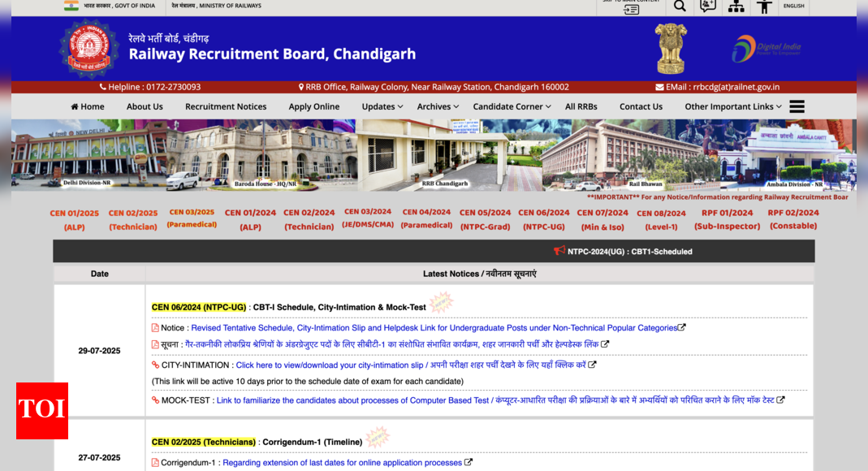Expand the Updates dropdown menu
Viewport: 868px width, 471px height.
[x=382, y=106]
